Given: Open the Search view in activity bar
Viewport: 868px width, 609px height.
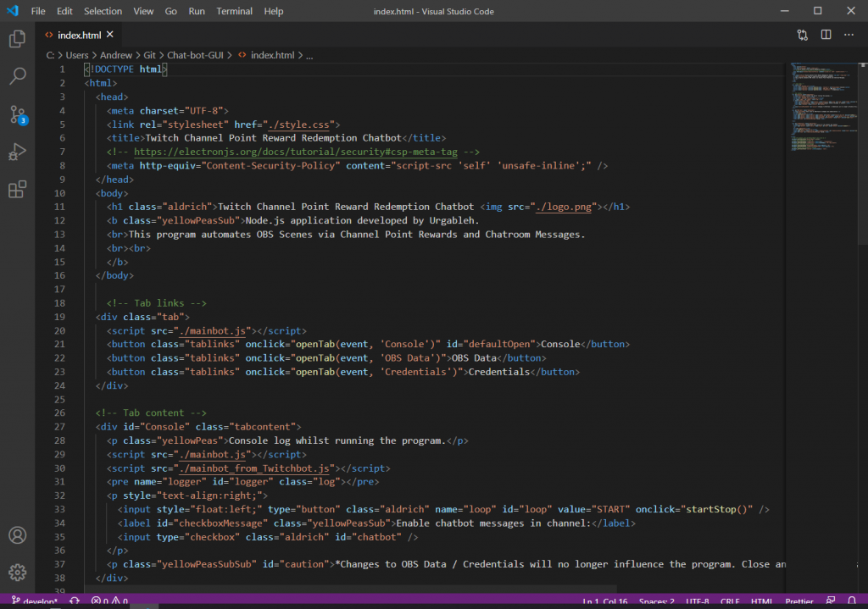Looking at the screenshot, I should click(17, 77).
